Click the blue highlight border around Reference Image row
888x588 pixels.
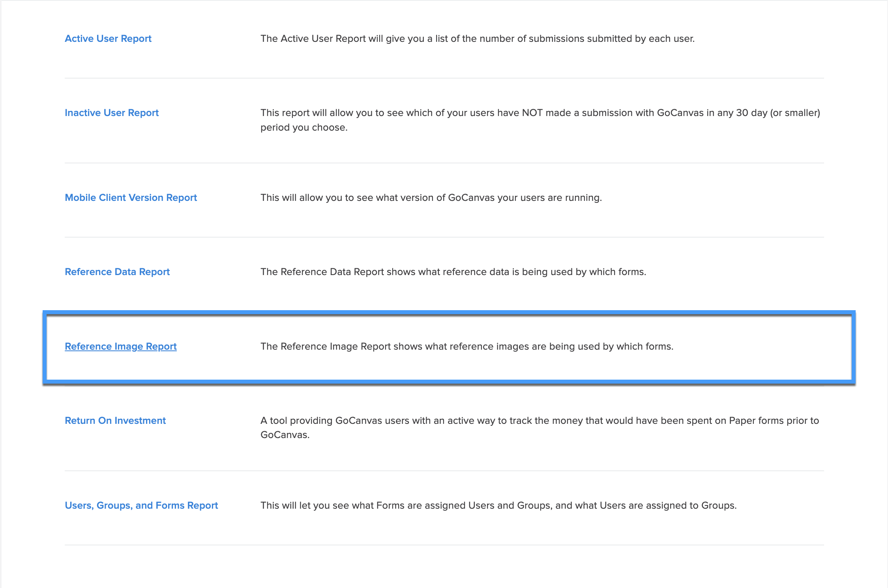pos(449,313)
